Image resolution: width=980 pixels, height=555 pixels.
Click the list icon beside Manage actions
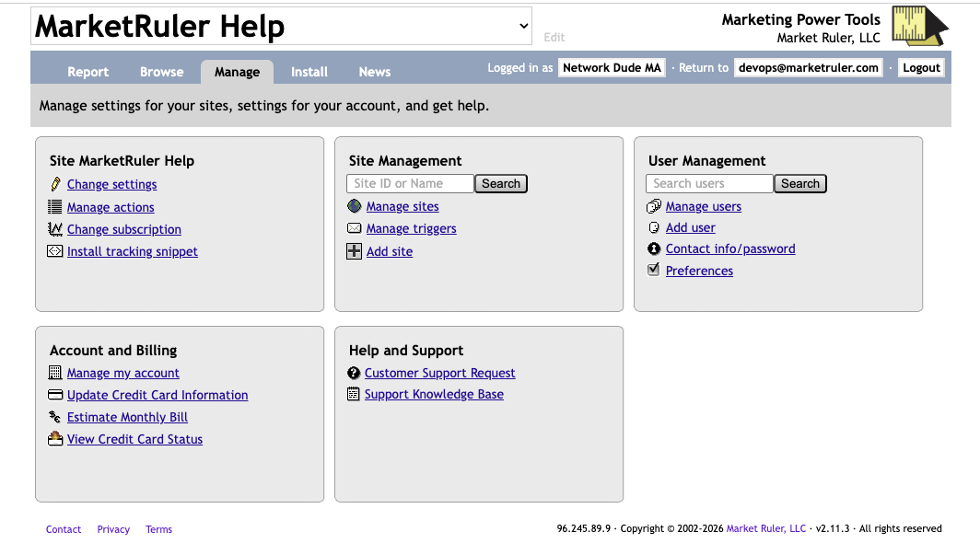55,207
